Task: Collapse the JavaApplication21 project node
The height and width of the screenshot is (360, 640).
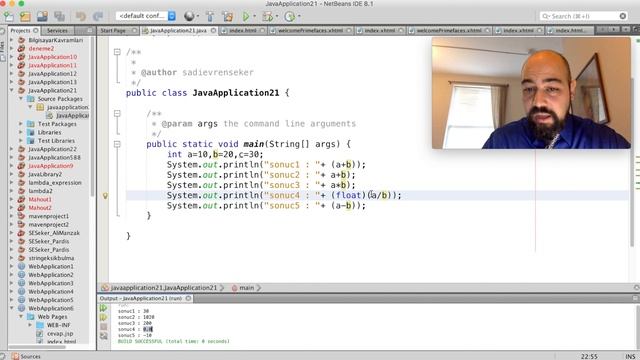Action: click(12, 90)
